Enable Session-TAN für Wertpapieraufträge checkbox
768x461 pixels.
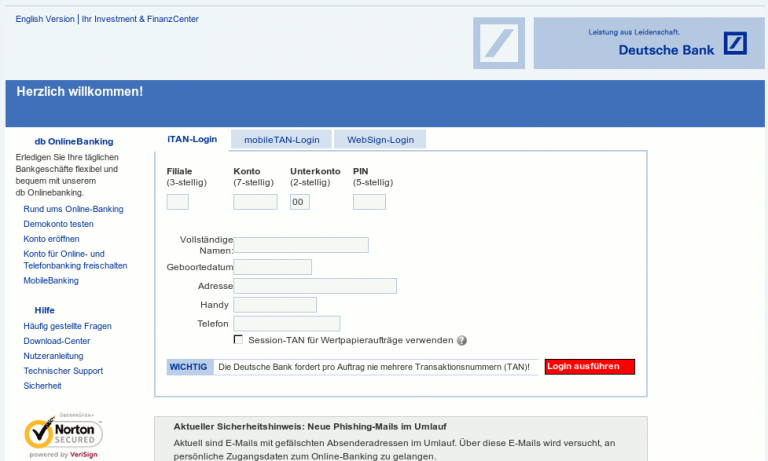coord(238,340)
